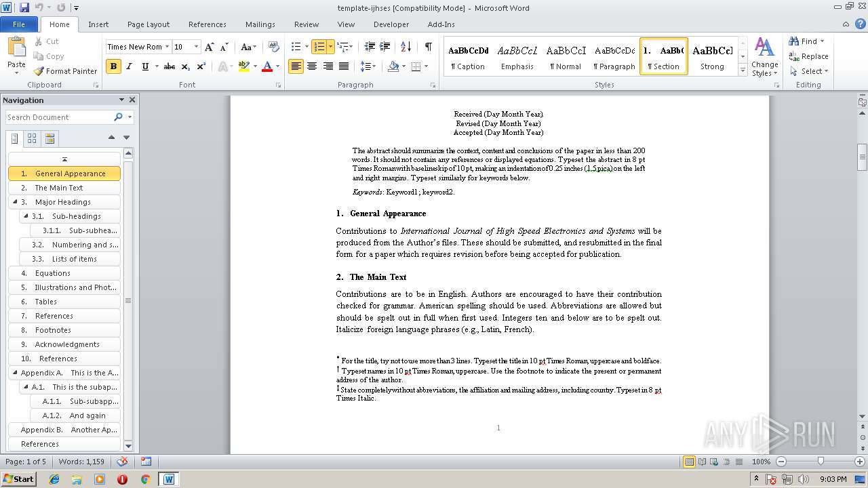Click the Multilevel List icon

342,47
